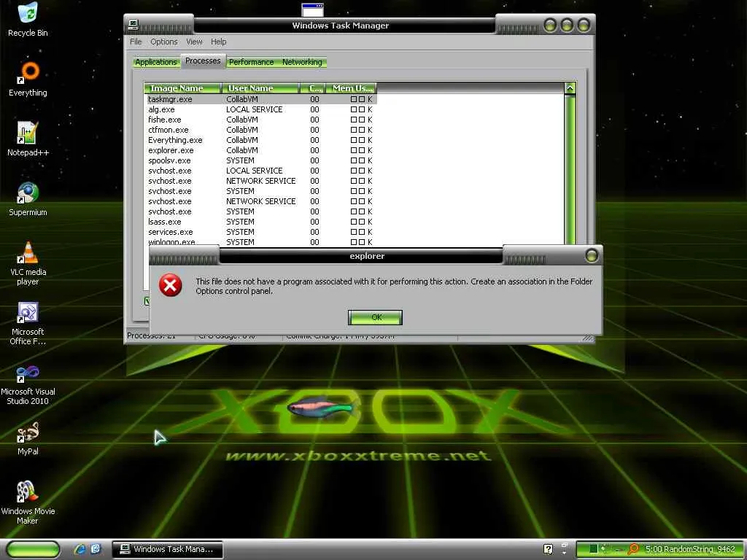Sort processes by Image Name column
Image resolution: width=747 pixels, height=560 pixels.
tap(183, 88)
